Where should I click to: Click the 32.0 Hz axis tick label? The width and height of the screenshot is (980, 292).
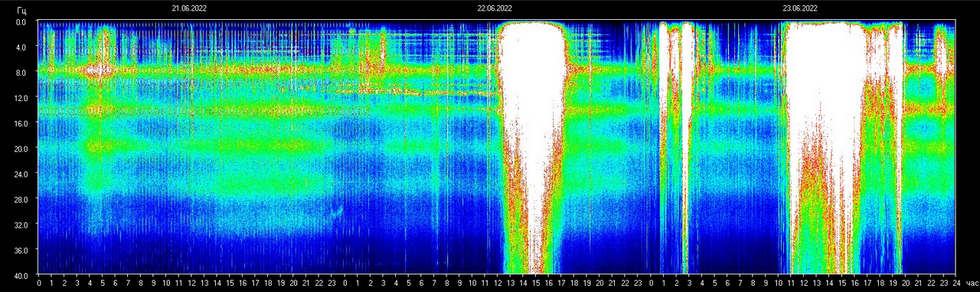click(x=22, y=225)
